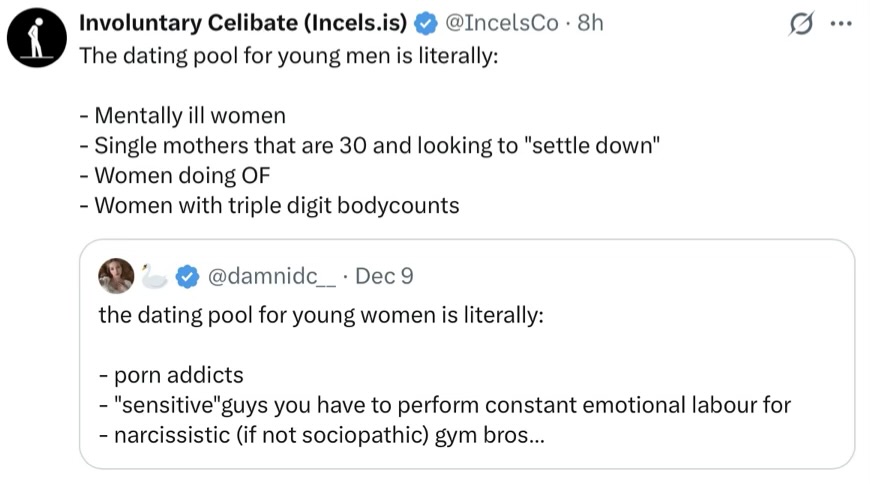Click the 8h post timestamp
This screenshot has height=484, width=870.
click(x=590, y=22)
